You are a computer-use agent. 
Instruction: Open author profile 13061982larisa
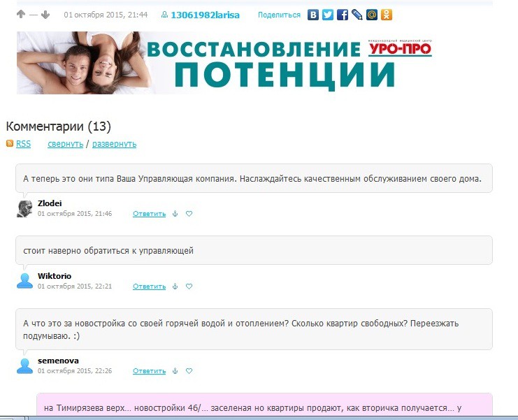[204, 15]
